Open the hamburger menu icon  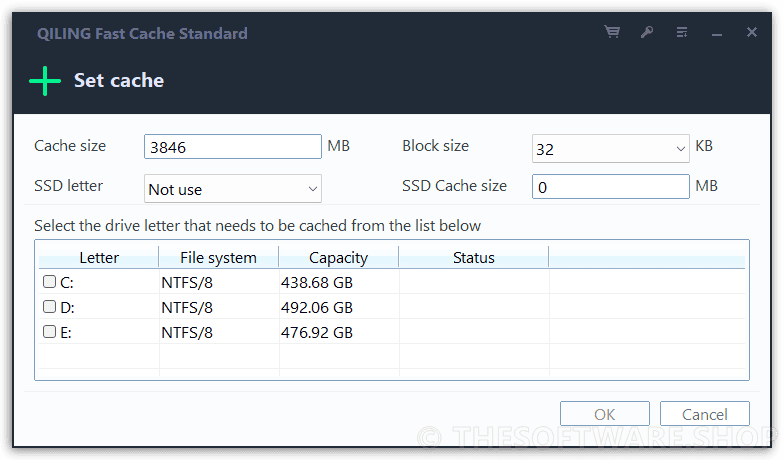click(682, 32)
